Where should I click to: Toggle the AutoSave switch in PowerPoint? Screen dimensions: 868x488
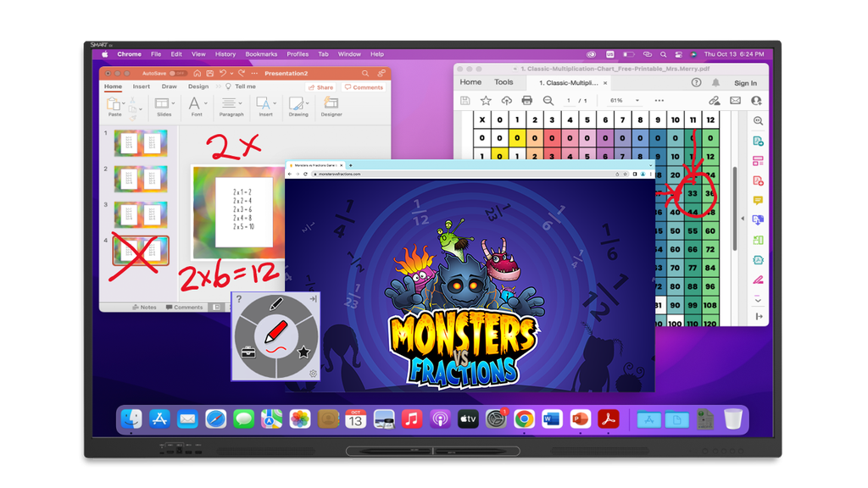(x=177, y=74)
